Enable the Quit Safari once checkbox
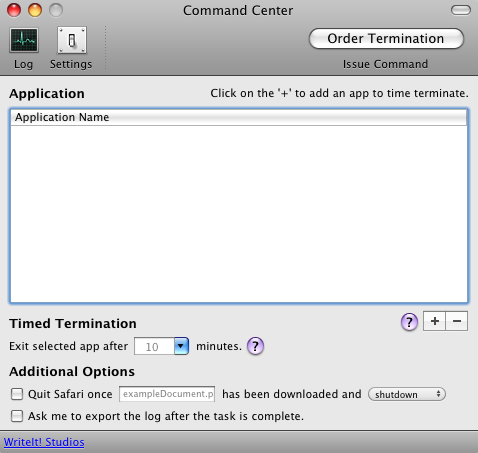Image resolution: width=478 pixels, height=453 pixels. 17,394
